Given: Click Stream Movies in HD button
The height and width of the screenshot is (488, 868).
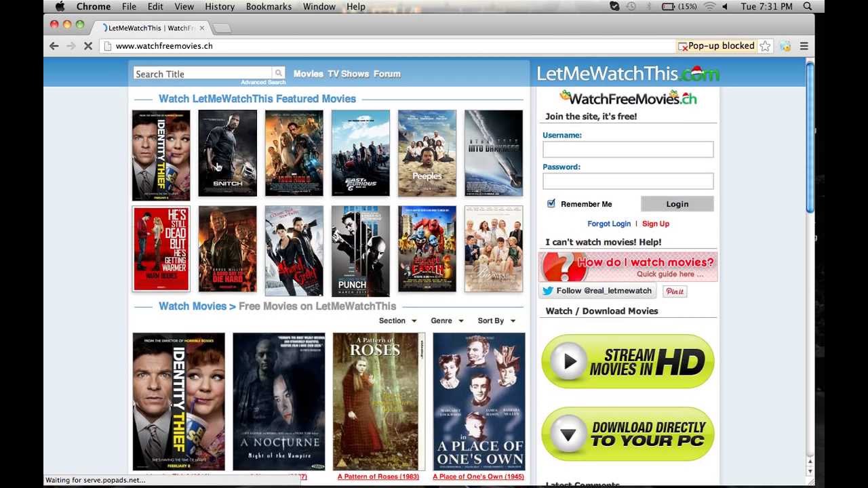Looking at the screenshot, I should tap(628, 361).
